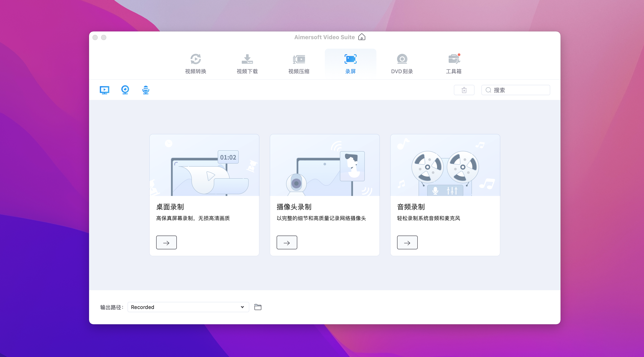Switch to the 视频下载 tab
The height and width of the screenshot is (357, 644).
pos(247,64)
